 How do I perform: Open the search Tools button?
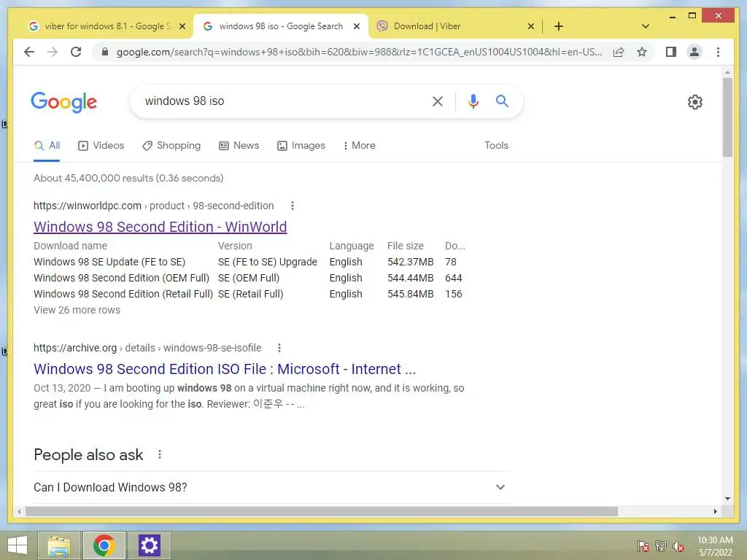496,145
